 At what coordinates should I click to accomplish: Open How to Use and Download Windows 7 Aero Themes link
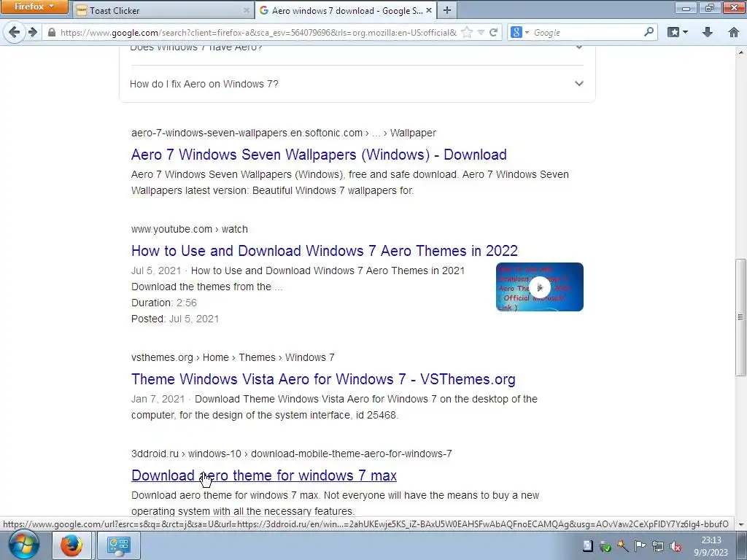(x=325, y=251)
